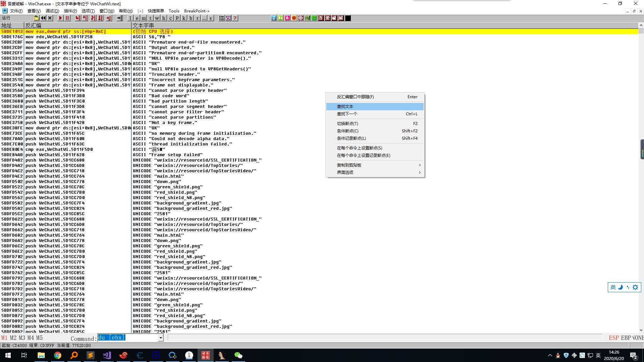Image resolution: width=644 pixels, height=362 pixels.
Task: Open the 快捷菜单 menu
Action: (156, 11)
